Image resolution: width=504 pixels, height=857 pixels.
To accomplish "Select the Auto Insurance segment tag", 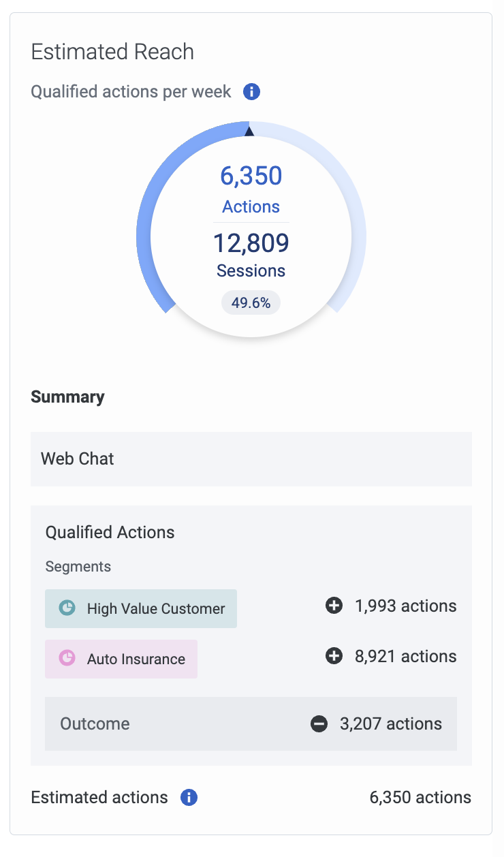I will click(121, 659).
